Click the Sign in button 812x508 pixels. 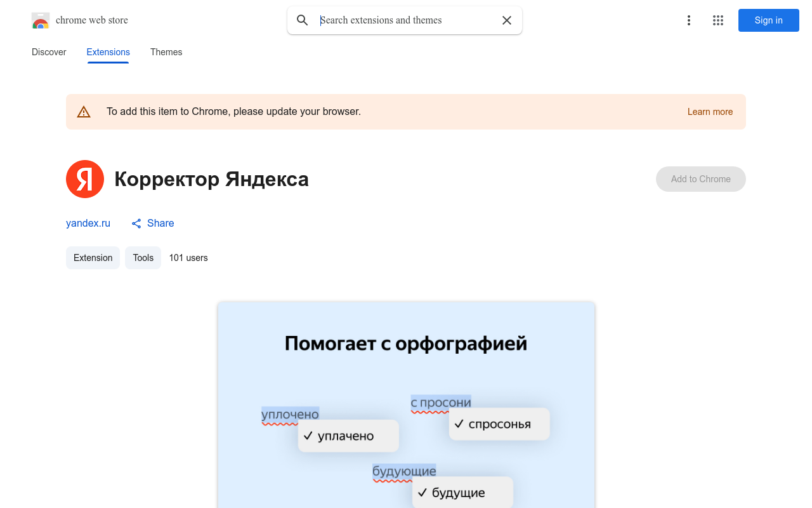point(768,20)
